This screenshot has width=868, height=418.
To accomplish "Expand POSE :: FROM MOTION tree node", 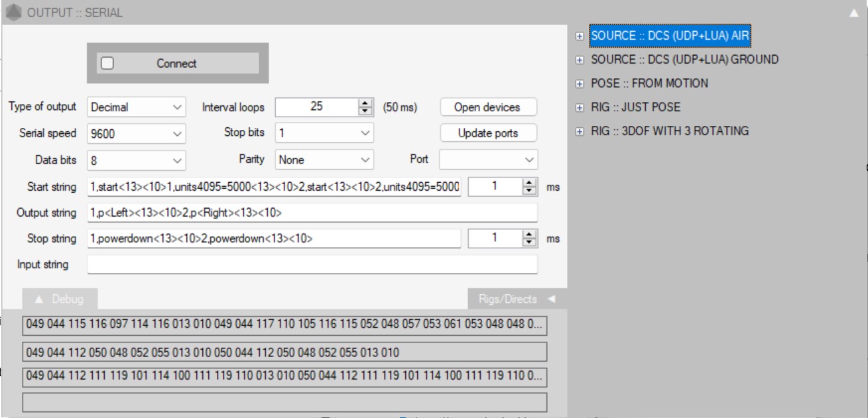I will tap(580, 84).
